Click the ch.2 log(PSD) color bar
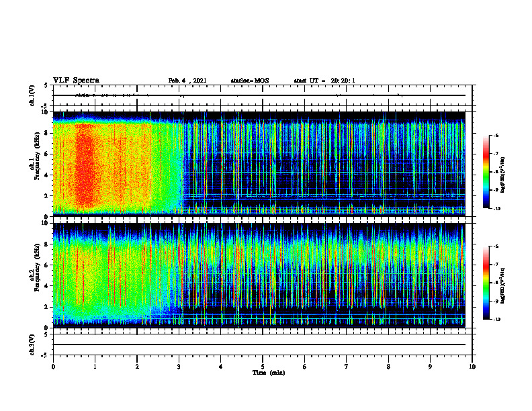 pyautogui.click(x=486, y=283)
